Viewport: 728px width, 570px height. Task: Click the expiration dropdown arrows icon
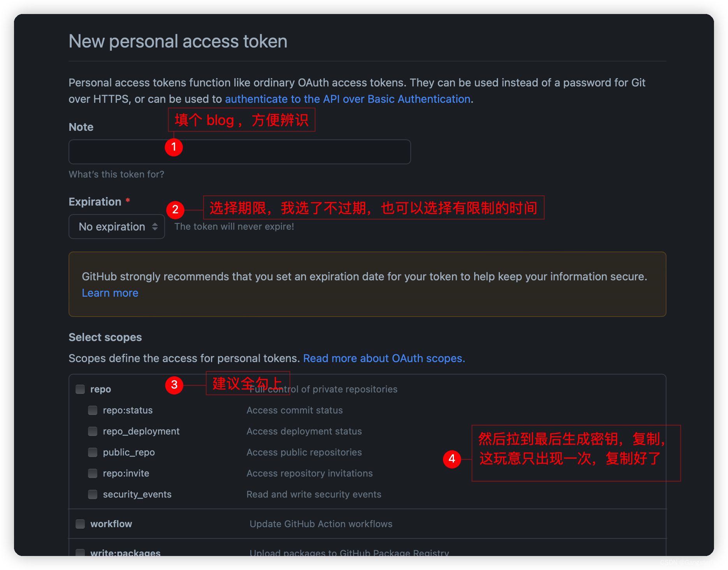[x=155, y=227]
